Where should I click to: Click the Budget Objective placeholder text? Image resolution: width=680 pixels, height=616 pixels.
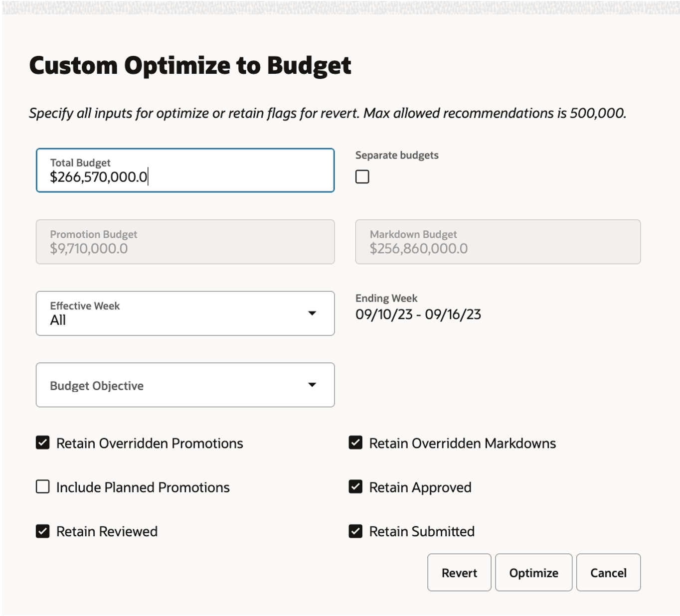pyautogui.click(x=97, y=386)
